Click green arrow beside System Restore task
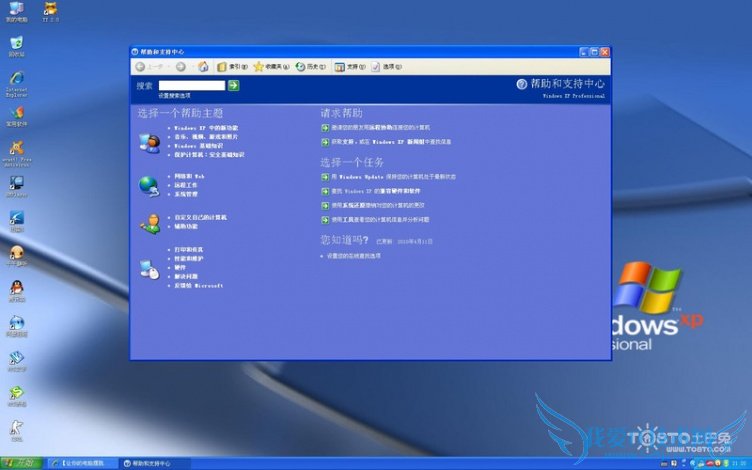The width and height of the screenshot is (752, 470). (325, 206)
